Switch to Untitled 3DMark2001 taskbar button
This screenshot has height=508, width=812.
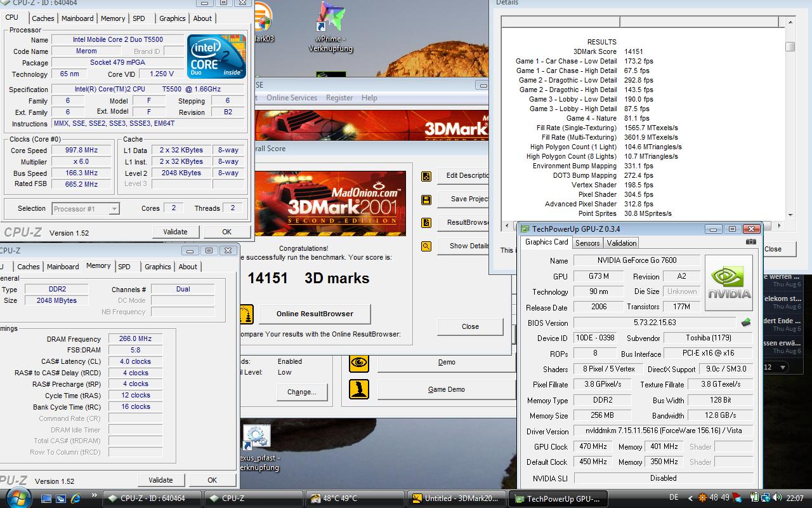(456, 498)
